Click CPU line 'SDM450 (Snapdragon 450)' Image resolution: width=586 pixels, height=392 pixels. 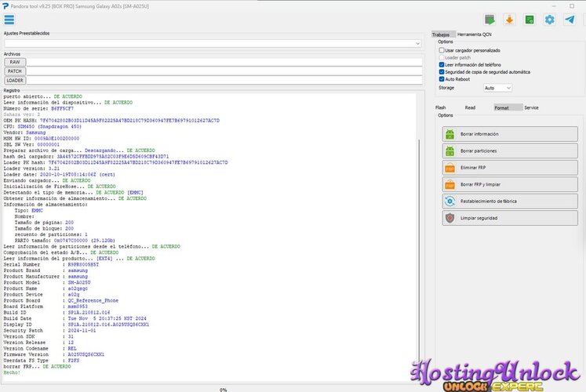[42, 126]
